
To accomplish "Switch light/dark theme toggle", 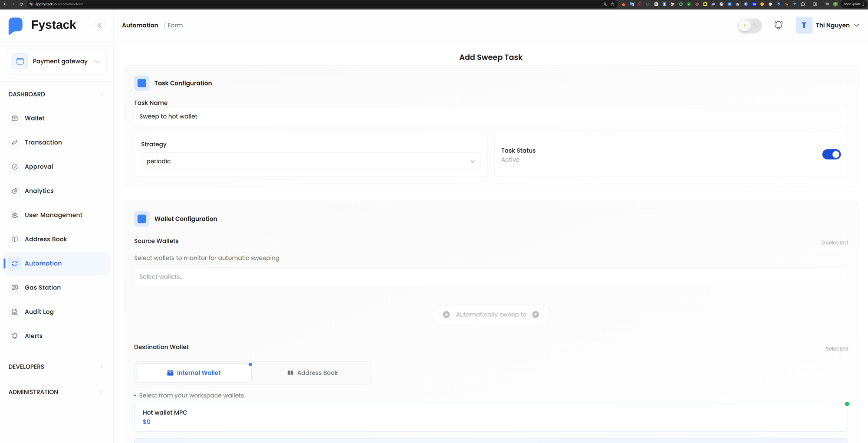I will (x=750, y=26).
